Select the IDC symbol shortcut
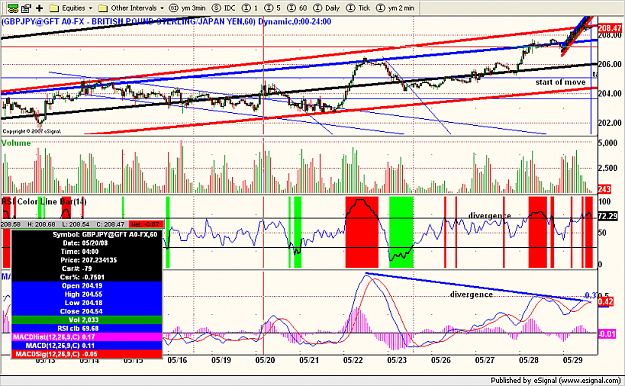This screenshot has width=625, height=386. pyautogui.click(x=224, y=8)
